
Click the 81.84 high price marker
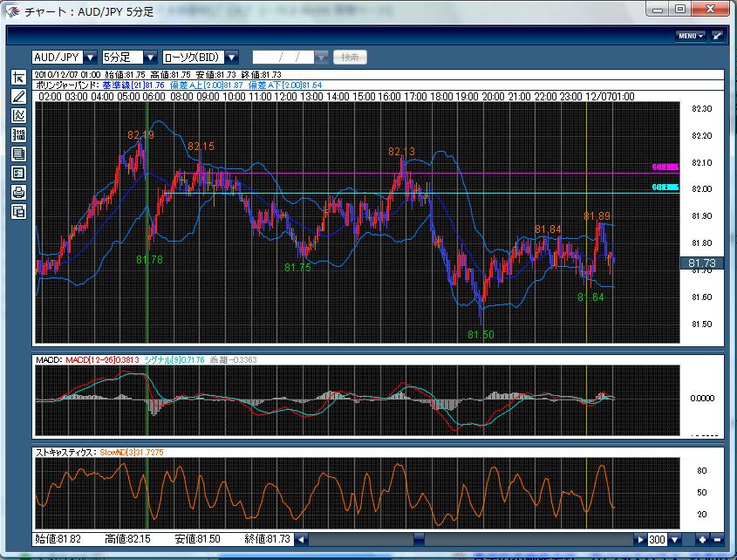click(x=548, y=229)
